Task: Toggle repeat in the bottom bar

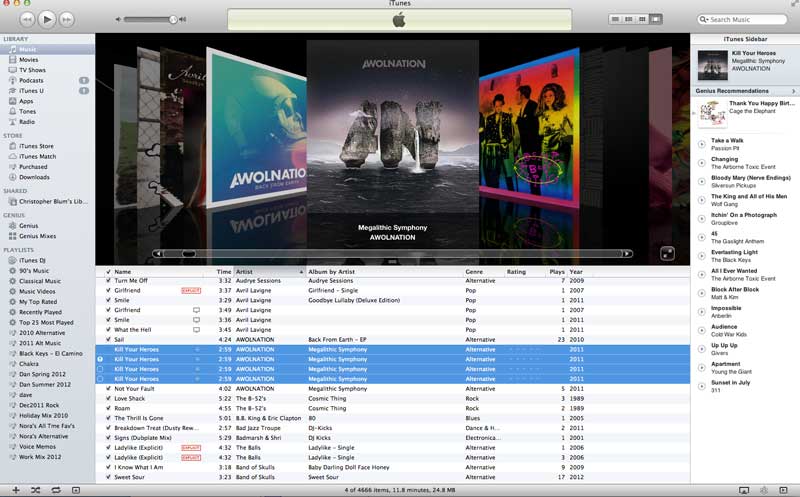Action: pyautogui.click(x=56, y=490)
